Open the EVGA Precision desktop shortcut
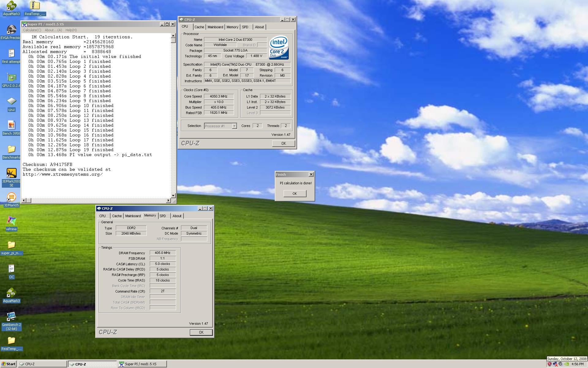588x368 pixels. [x=11, y=30]
